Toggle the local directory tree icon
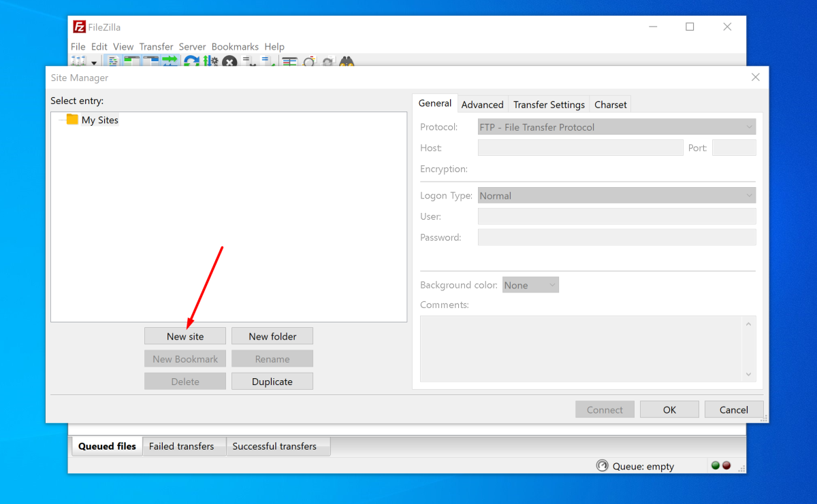 click(x=131, y=61)
